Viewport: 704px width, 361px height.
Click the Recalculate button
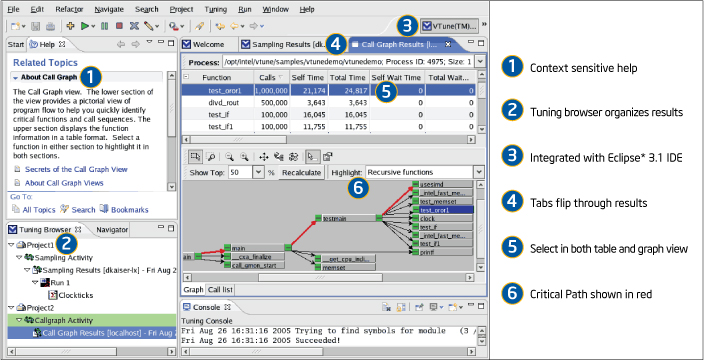[301, 172]
